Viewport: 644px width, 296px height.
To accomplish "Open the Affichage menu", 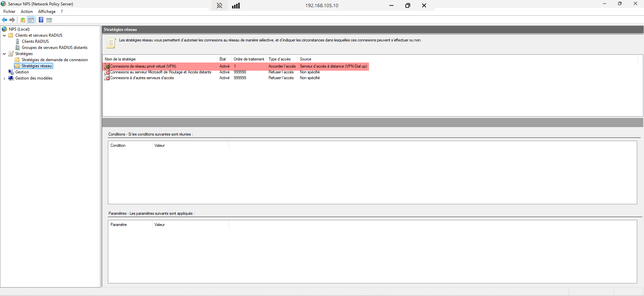I will click(47, 12).
